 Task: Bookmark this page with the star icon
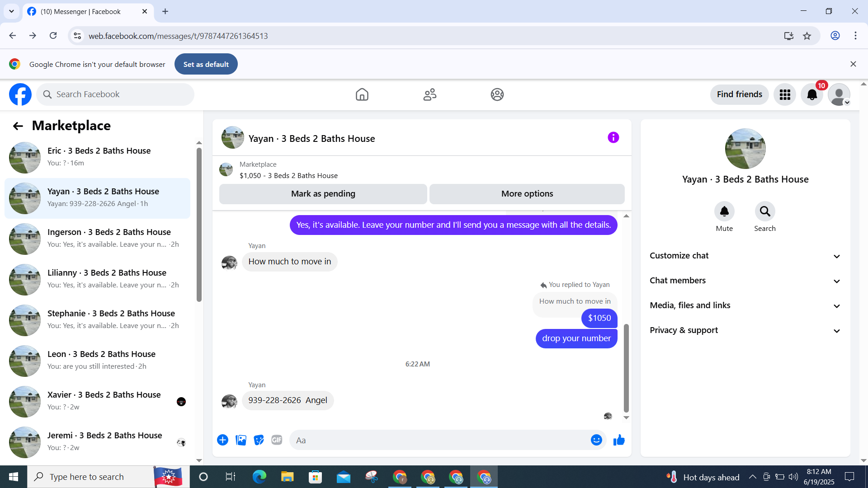click(807, 36)
